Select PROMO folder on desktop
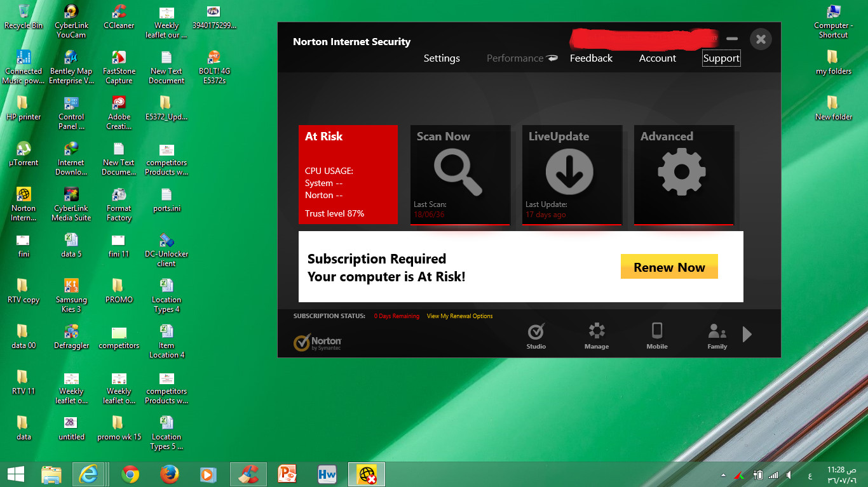Screen dimensions: 868x487 119,291
